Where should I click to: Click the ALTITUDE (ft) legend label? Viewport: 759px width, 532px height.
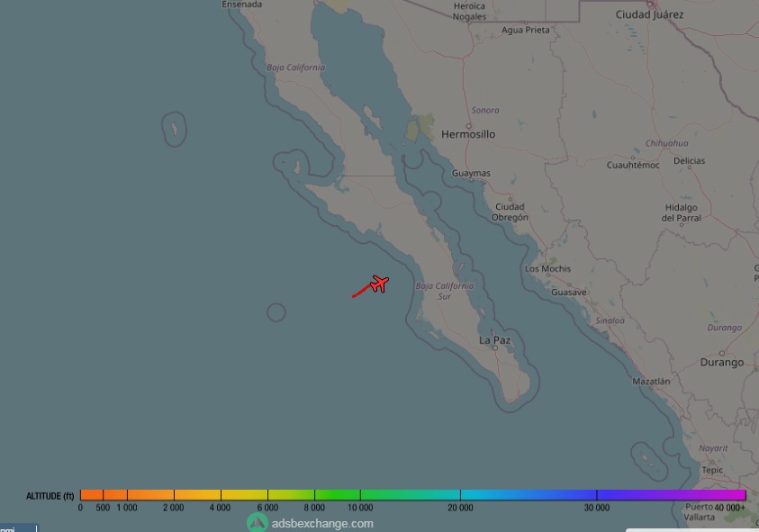coord(50,496)
